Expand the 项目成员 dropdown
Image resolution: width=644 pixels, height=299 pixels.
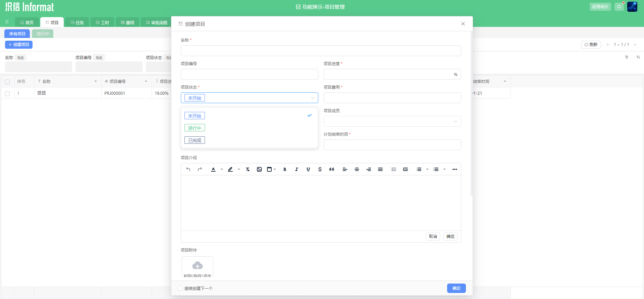[392, 121]
